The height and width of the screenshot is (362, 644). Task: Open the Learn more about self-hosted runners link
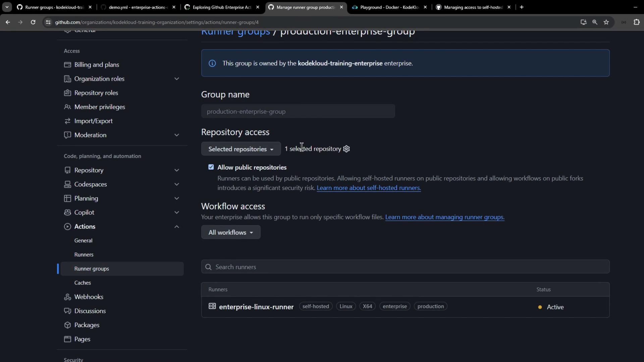369,188
